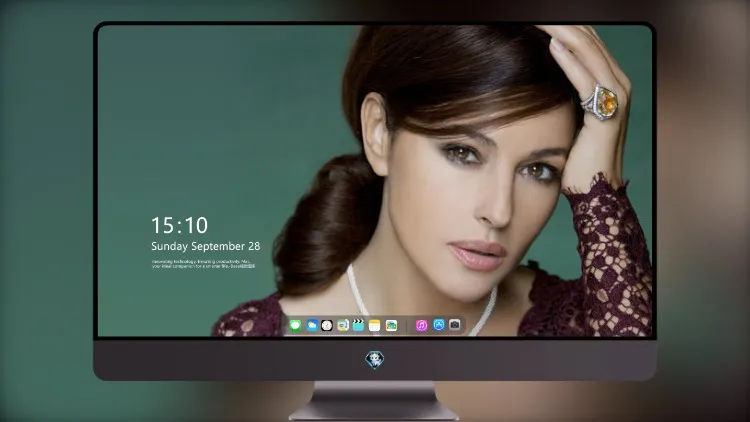
Task: Open the green Messages app in dock
Action: [x=296, y=326]
